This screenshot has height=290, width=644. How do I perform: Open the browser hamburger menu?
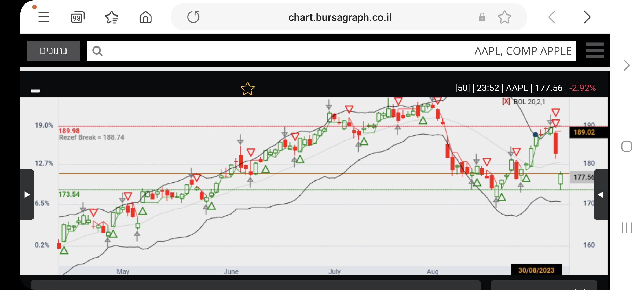click(x=44, y=17)
